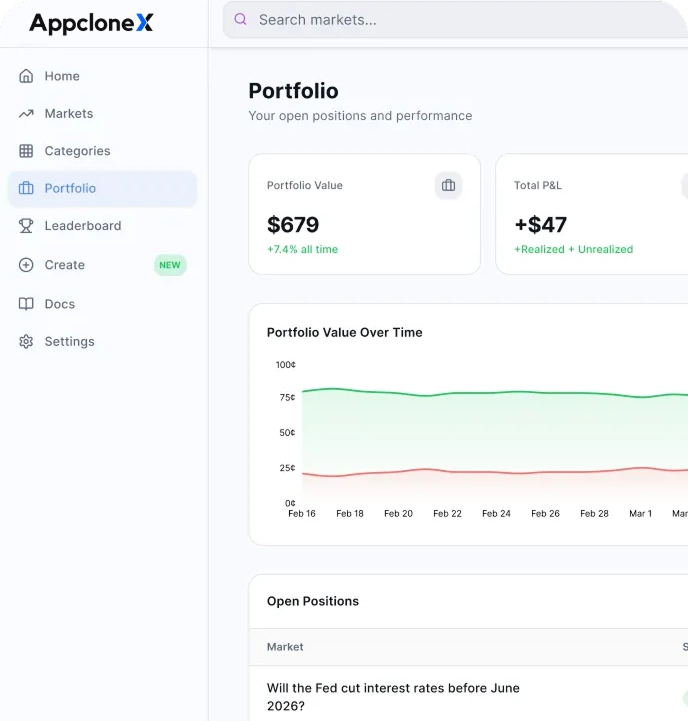Focus the Search markets field
Screen dimensions: 688x721
(455, 20)
